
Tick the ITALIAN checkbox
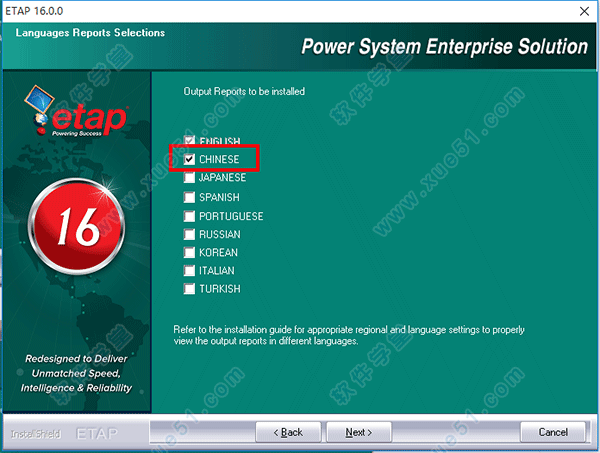click(x=189, y=270)
